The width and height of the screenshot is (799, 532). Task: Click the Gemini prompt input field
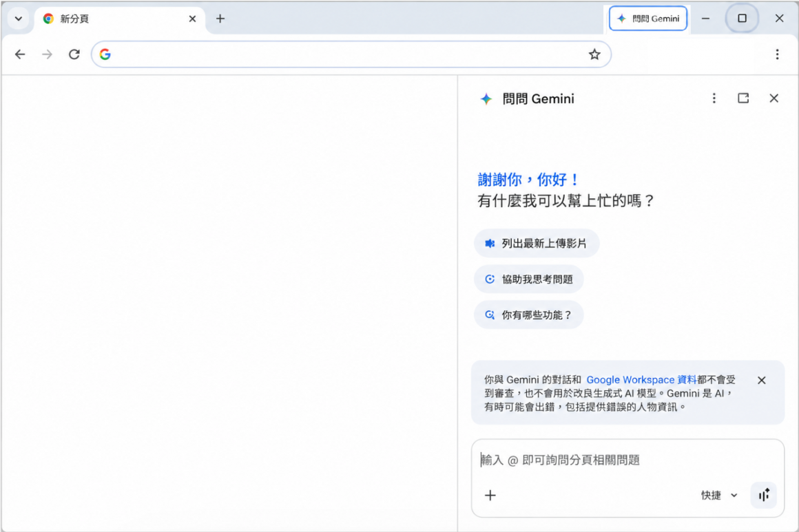[x=627, y=460]
